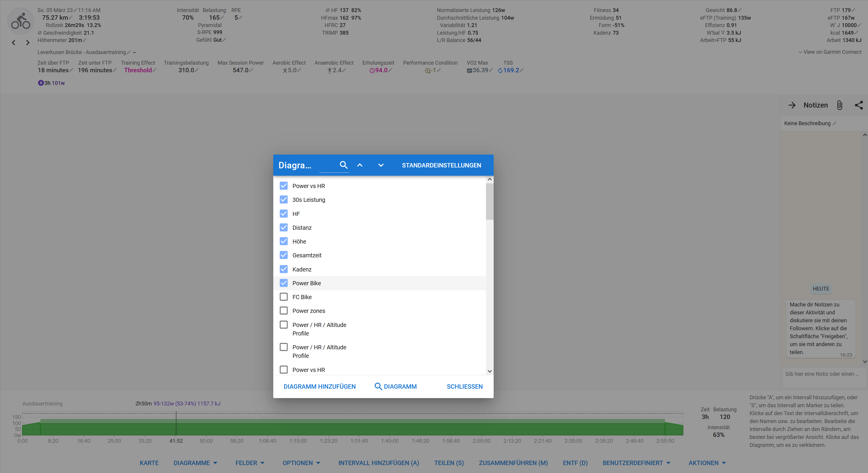Edit the Höhenmeter 201m pencil icon
This screenshot has height=473, width=868.
coord(85,40)
